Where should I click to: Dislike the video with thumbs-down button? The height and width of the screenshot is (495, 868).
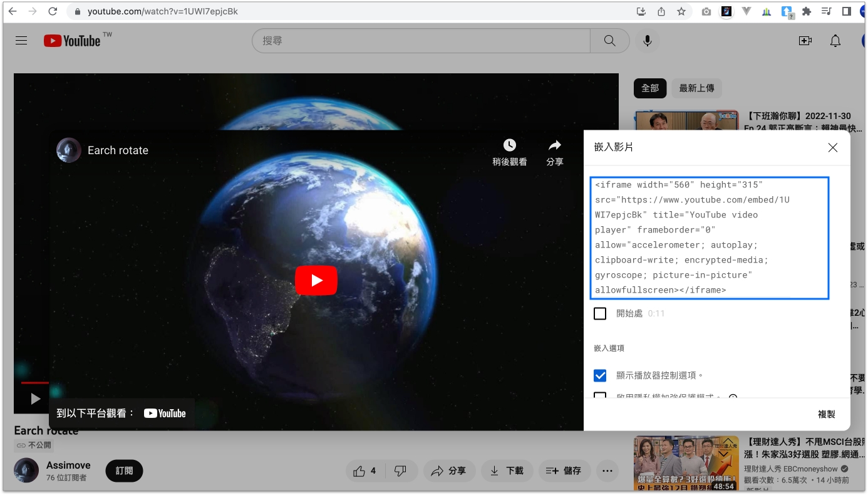(x=401, y=471)
